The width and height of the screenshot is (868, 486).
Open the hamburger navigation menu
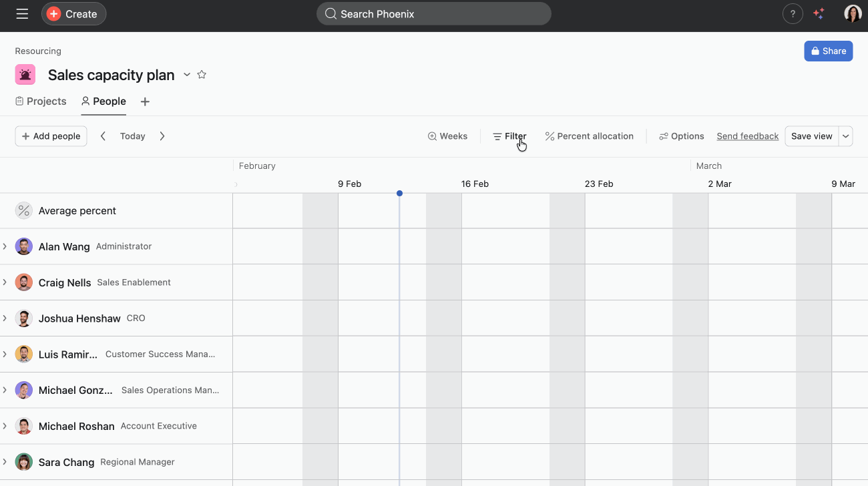[22, 14]
